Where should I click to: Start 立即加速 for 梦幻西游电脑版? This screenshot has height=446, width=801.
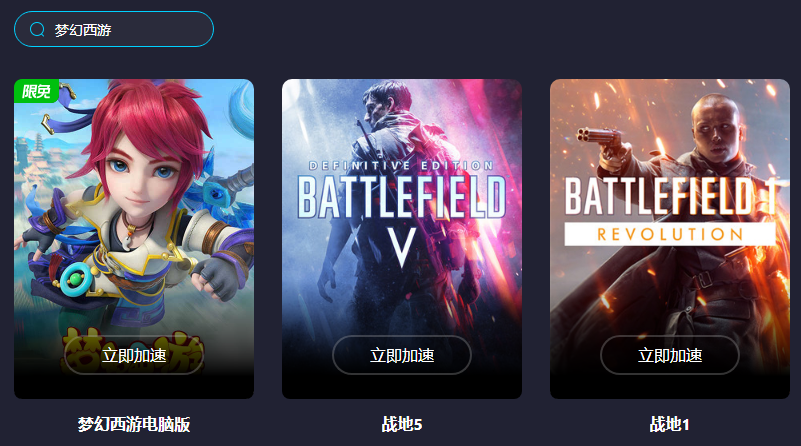[x=134, y=355]
